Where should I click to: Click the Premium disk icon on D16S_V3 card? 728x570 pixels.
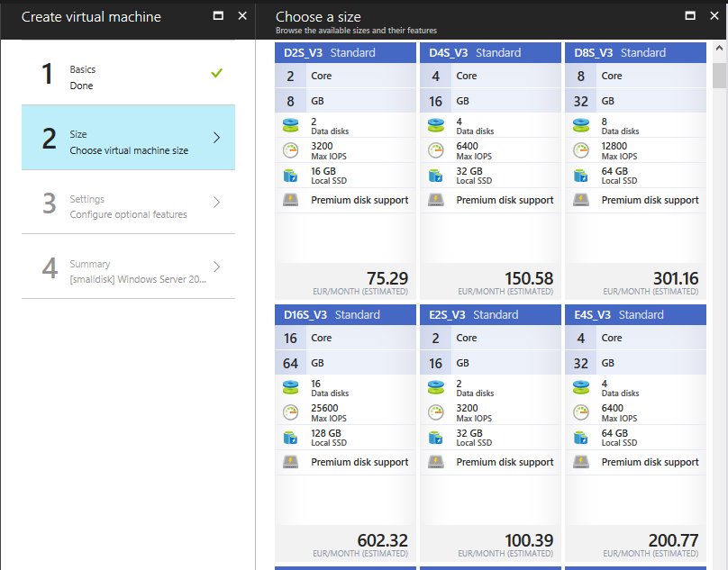pyautogui.click(x=291, y=462)
